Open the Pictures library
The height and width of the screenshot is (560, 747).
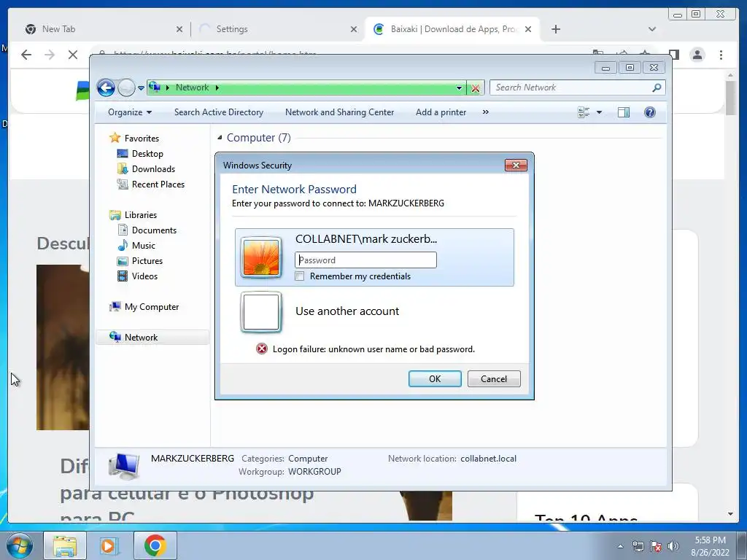pos(147,261)
